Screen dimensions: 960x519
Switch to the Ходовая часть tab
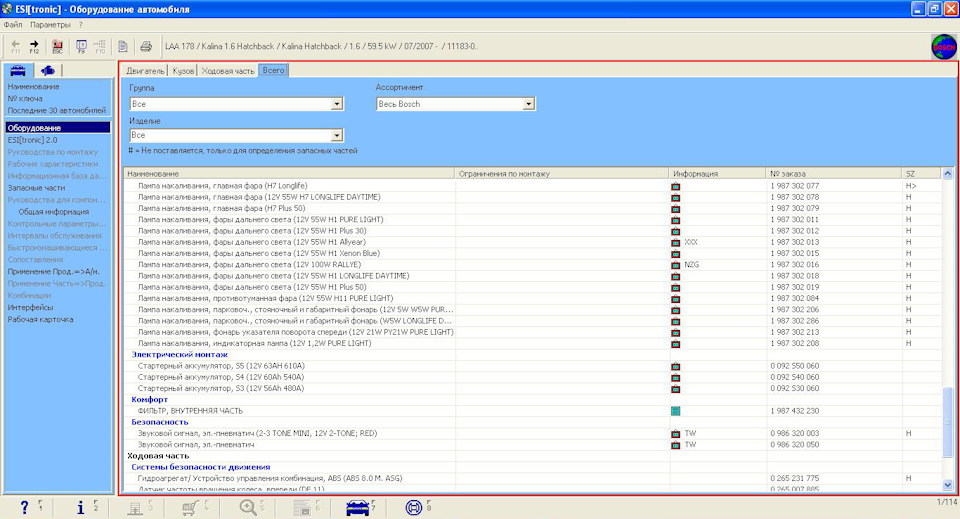(x=228, y=71)
